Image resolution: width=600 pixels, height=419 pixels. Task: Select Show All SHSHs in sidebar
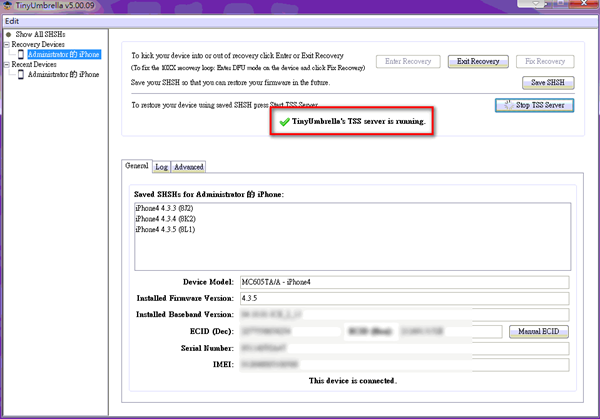[x=40, y=34]
